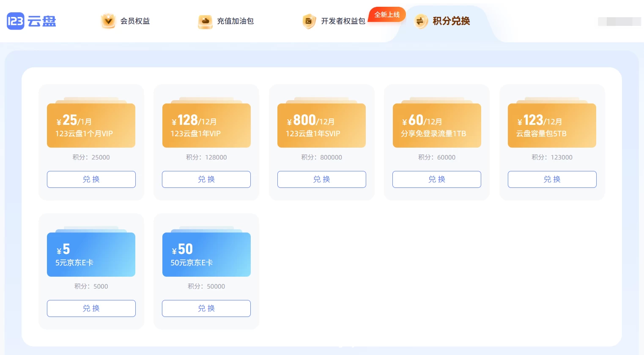Click the 积分兑换 exchange icon
The height and width of the screenshot is (355, 644).
421,21
